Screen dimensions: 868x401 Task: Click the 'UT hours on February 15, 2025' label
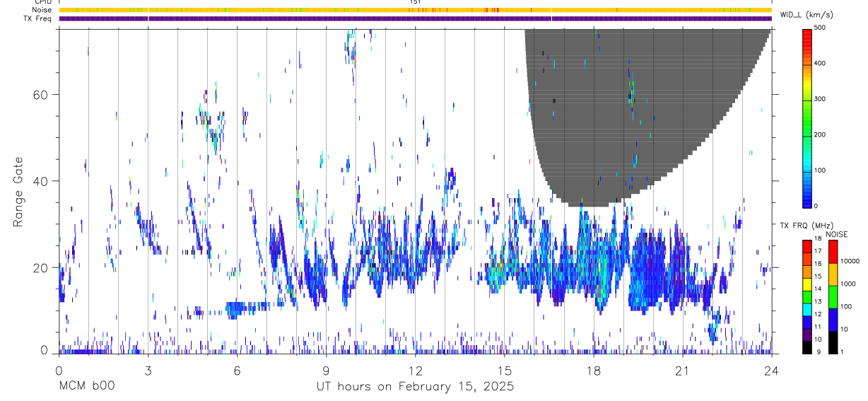415,387
